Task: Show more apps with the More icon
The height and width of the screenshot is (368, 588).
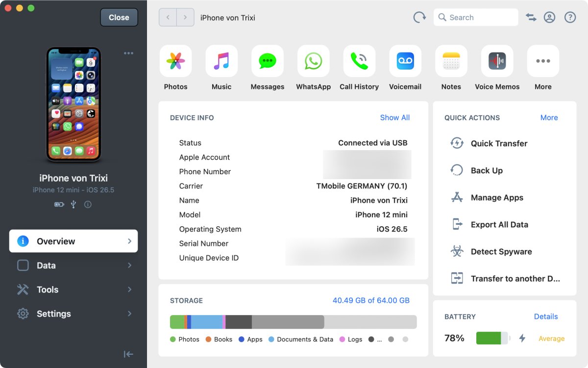Action: (543, 61)
